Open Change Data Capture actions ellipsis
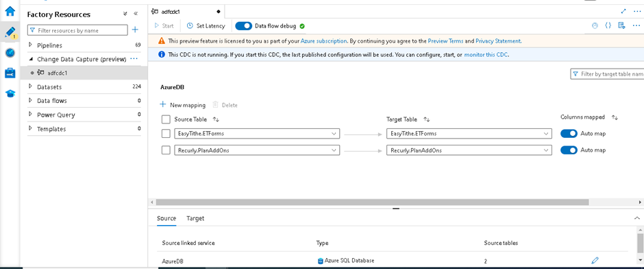 tap(134, 59)
